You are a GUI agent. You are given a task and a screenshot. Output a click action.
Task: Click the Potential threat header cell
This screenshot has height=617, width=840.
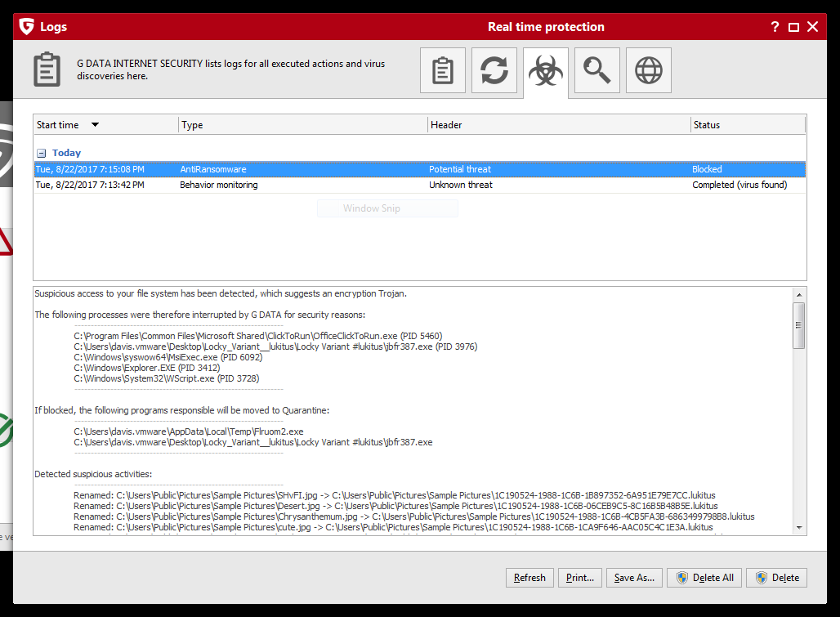(460, 169)
